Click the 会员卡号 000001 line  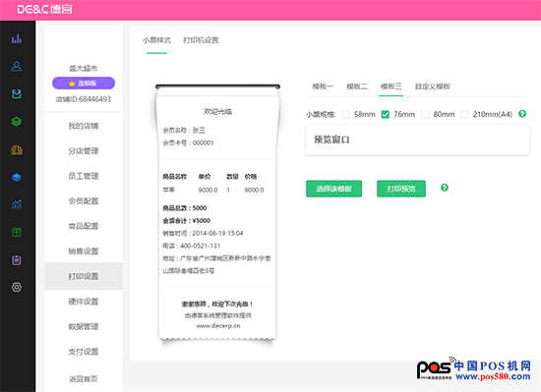(x=189, y=143)
